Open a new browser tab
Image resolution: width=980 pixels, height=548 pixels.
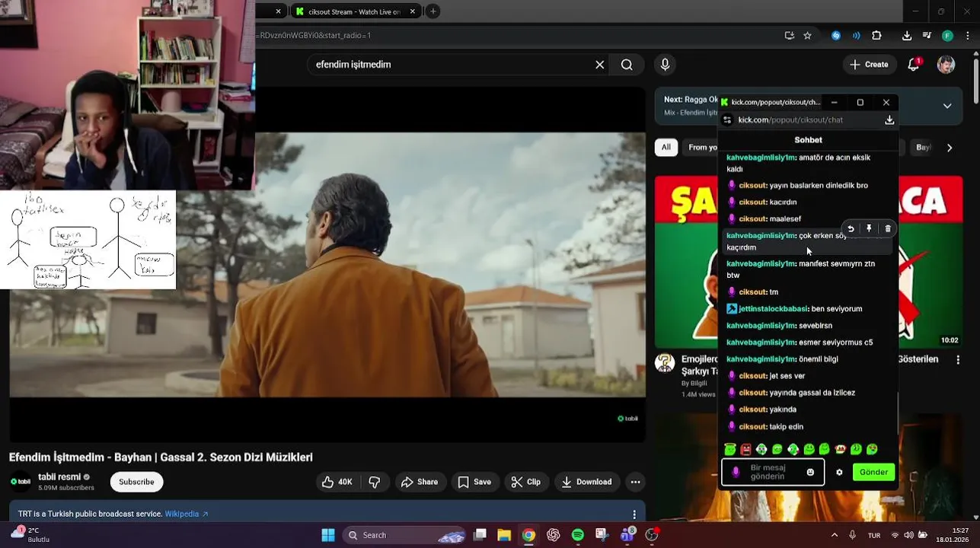pos(433,11)
